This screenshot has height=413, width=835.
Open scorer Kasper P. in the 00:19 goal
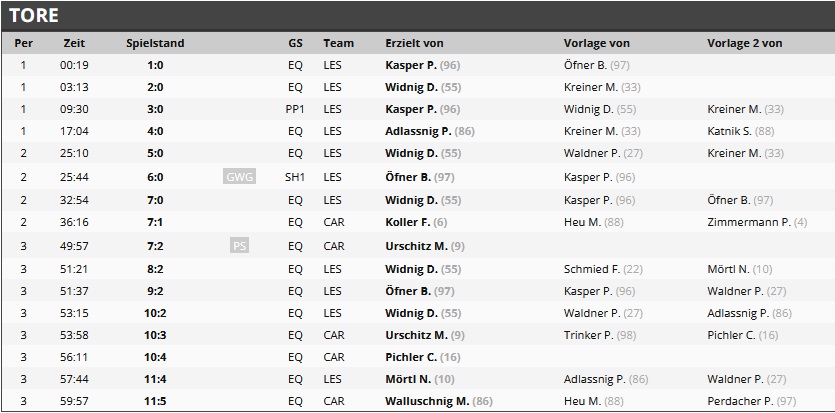click(411, 65)
